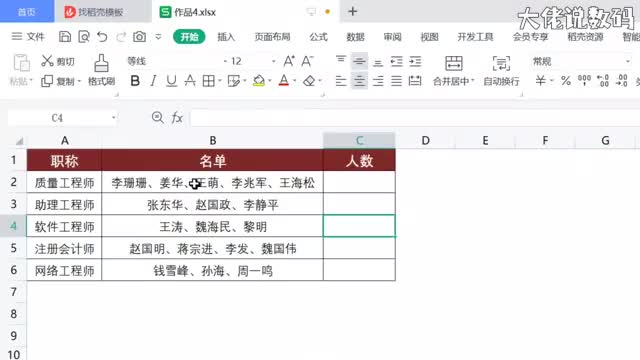Screen dimensions: 640x360
Task: Open the 开发工具 ribbon tab
Action: tap(475, 37)
